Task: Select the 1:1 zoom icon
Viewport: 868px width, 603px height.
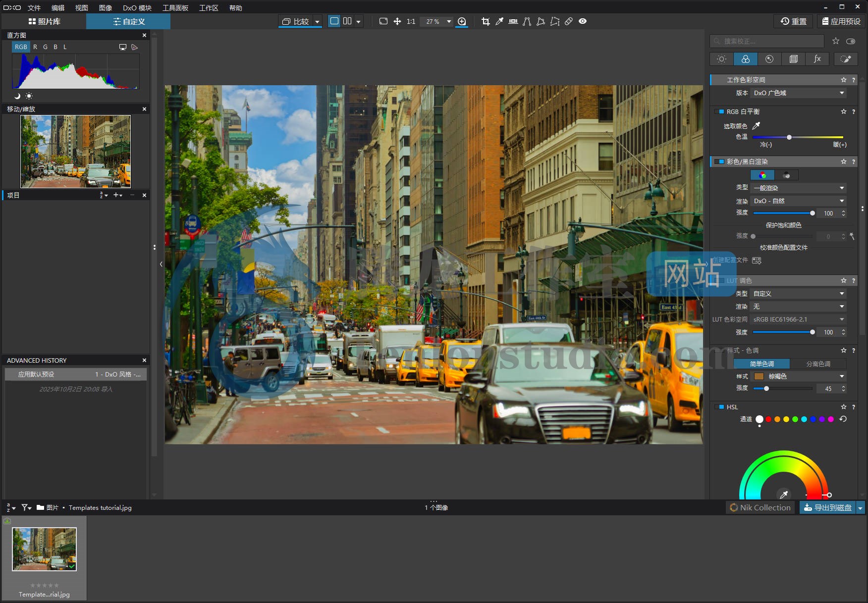Action: point(410,21)
